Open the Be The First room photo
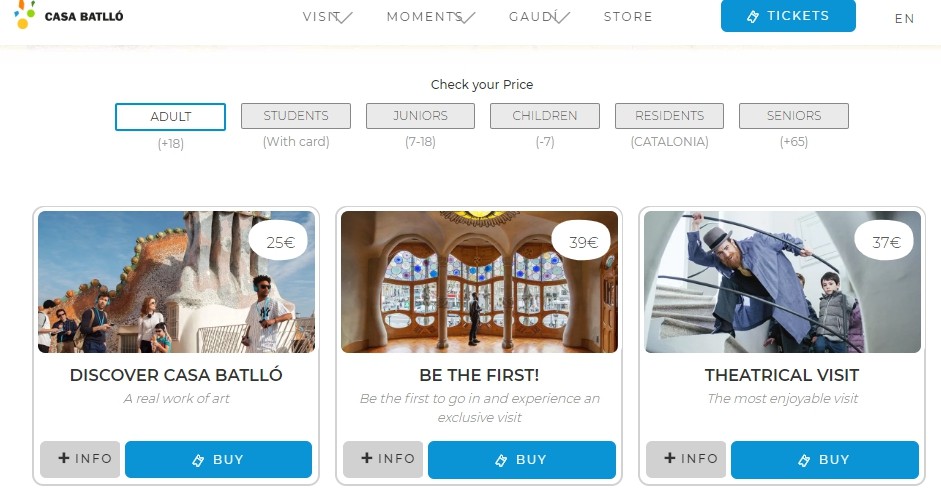The image size is (941, 497). click(x=479, y=282)
